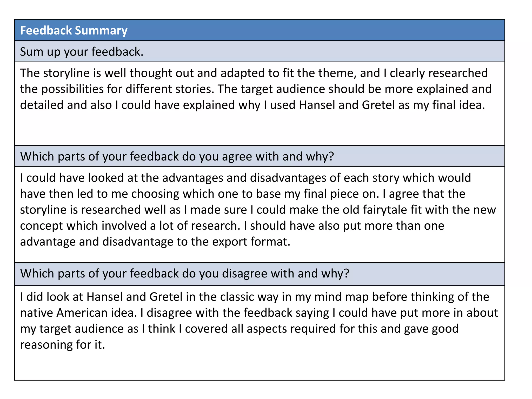Place cursor in the Hansel and Gretel mind map paragraph

point(259,321)
